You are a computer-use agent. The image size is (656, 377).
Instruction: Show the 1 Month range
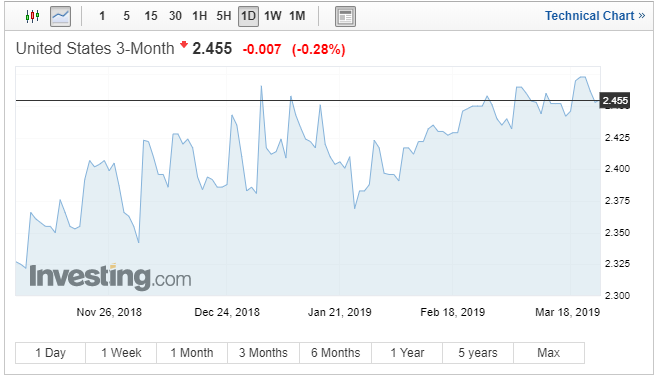[192, 353]
